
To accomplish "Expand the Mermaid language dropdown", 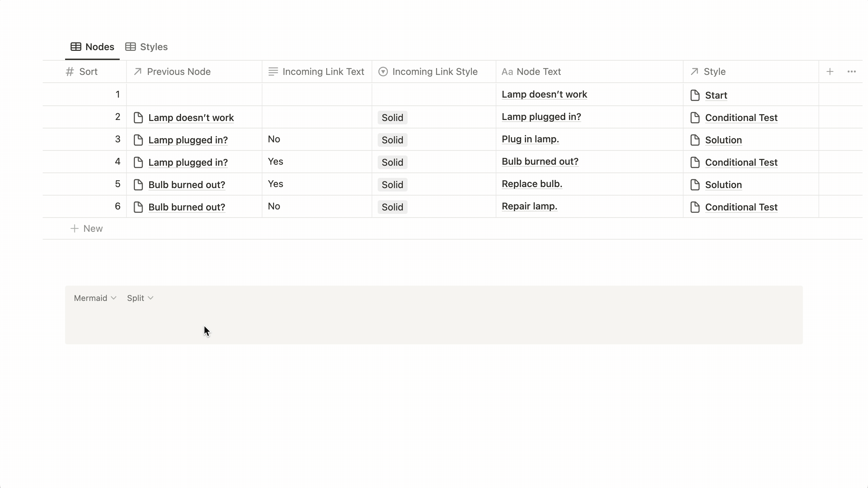I will [95, 298].
